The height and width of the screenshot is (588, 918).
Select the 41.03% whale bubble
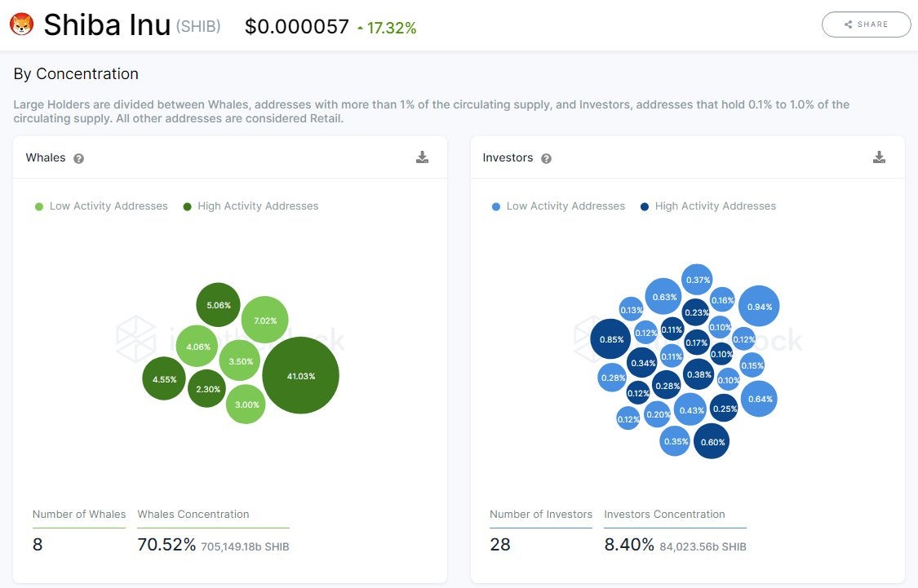(301, 376)
